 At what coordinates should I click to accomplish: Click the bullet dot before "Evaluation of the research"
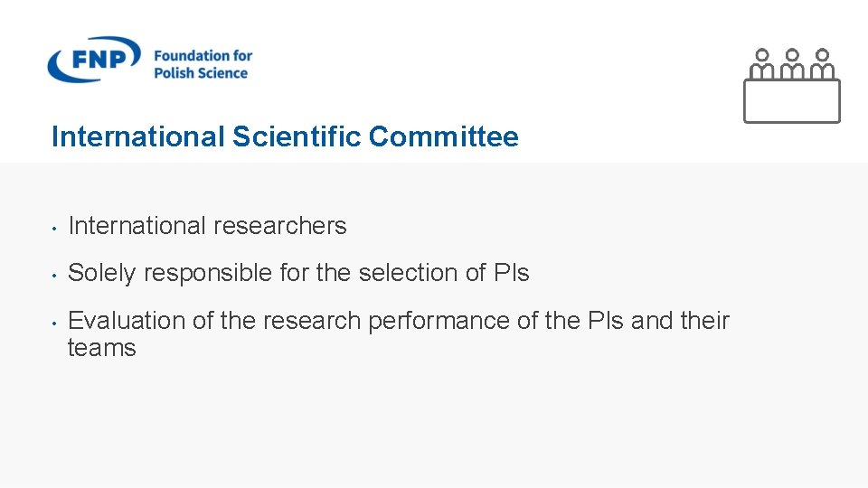(x=55, y=322)
